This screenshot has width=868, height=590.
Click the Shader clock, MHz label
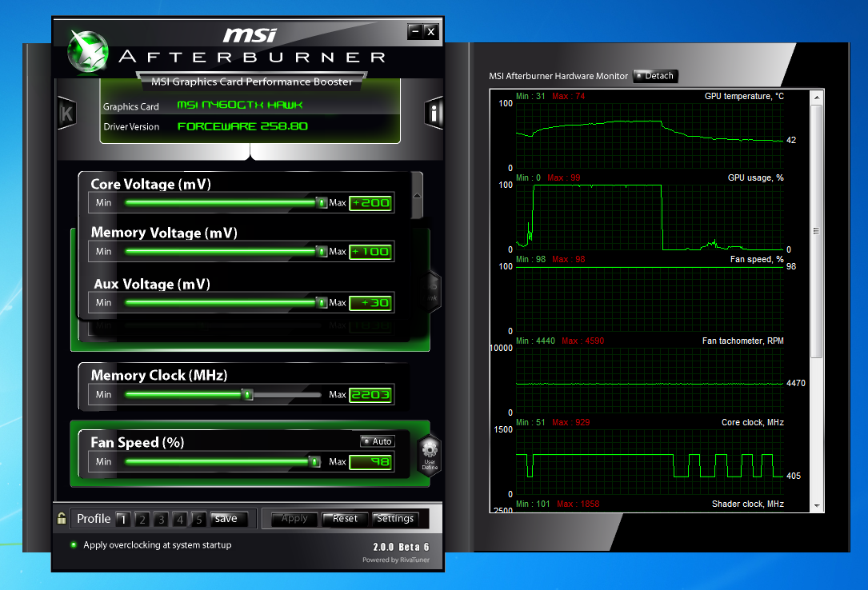coord(747,504)
